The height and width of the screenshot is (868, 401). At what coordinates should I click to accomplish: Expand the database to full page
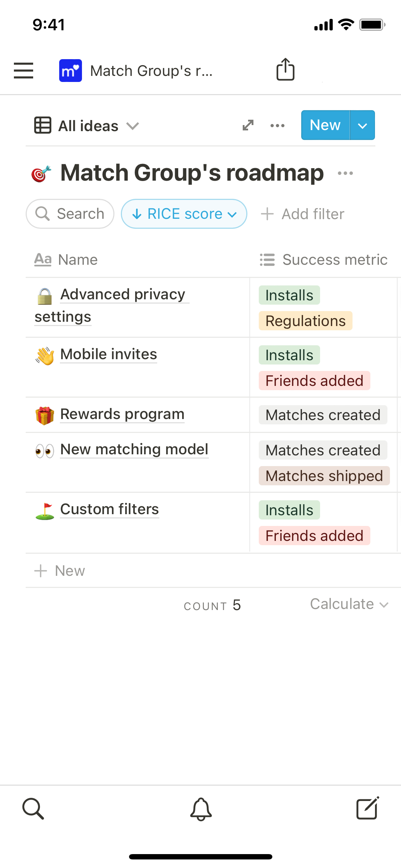click(248, 125)
